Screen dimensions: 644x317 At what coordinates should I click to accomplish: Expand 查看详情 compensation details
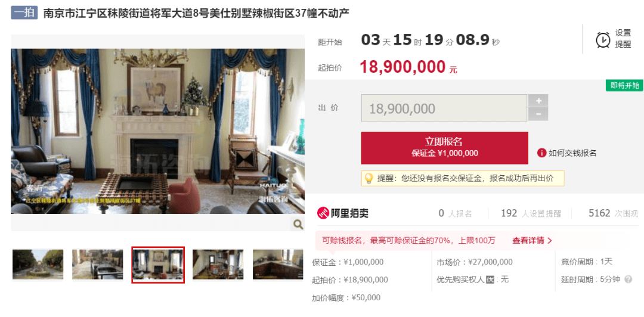[x=532, y=241]
